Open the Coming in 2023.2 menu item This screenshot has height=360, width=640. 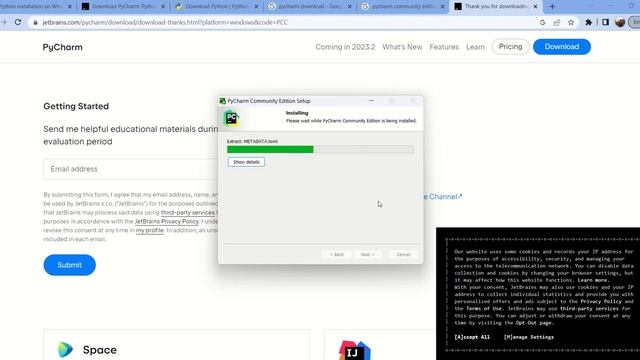click(x=345, y=47)
